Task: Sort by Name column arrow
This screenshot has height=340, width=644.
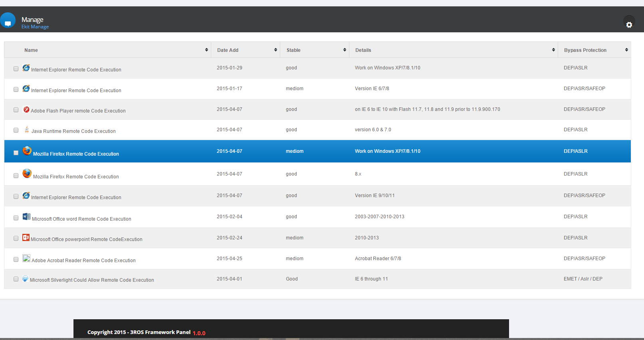Action: pyautogui.click(x=206, y=50)
